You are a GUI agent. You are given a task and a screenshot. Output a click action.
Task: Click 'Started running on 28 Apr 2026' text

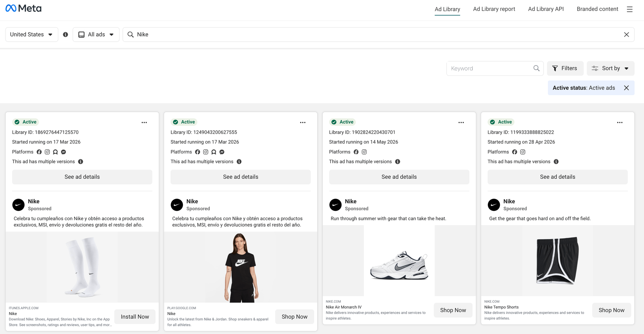521,142
